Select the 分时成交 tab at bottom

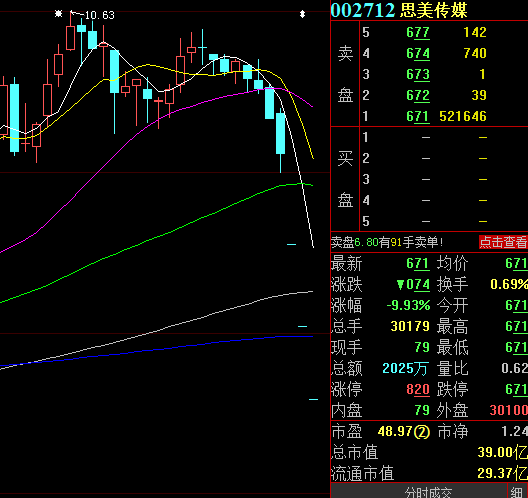tap(428, 493)
